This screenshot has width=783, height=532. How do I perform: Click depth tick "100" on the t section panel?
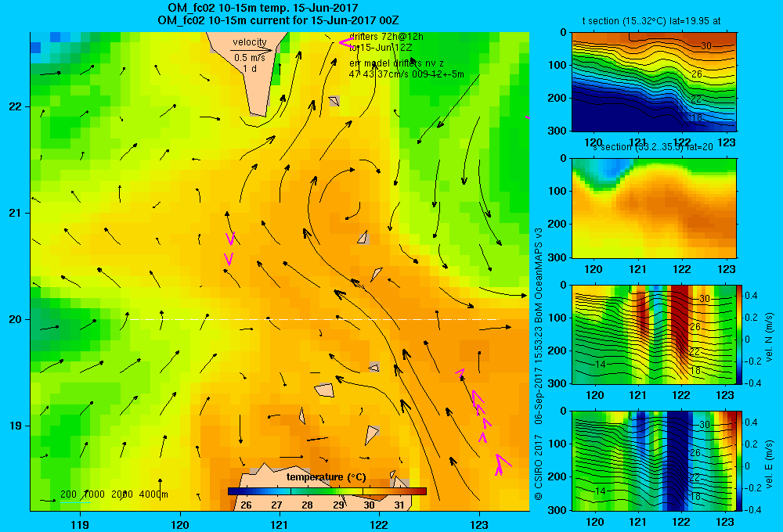[x=557, y=65]
